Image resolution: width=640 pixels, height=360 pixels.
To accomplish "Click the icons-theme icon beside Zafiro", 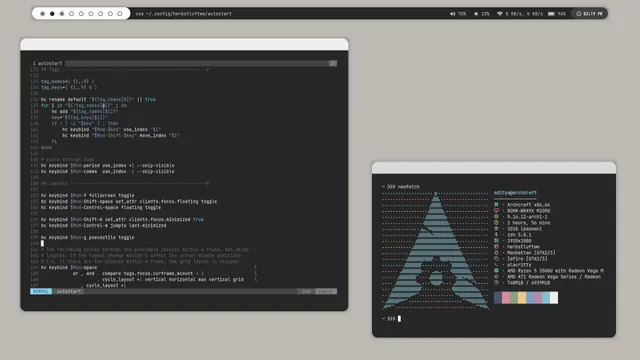I will [496, 259].
